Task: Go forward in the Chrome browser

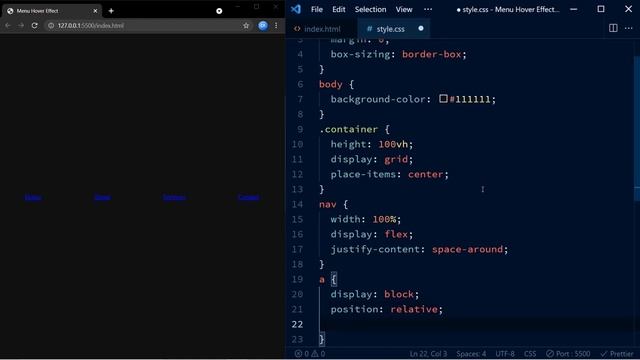Action: pos(21,25)
